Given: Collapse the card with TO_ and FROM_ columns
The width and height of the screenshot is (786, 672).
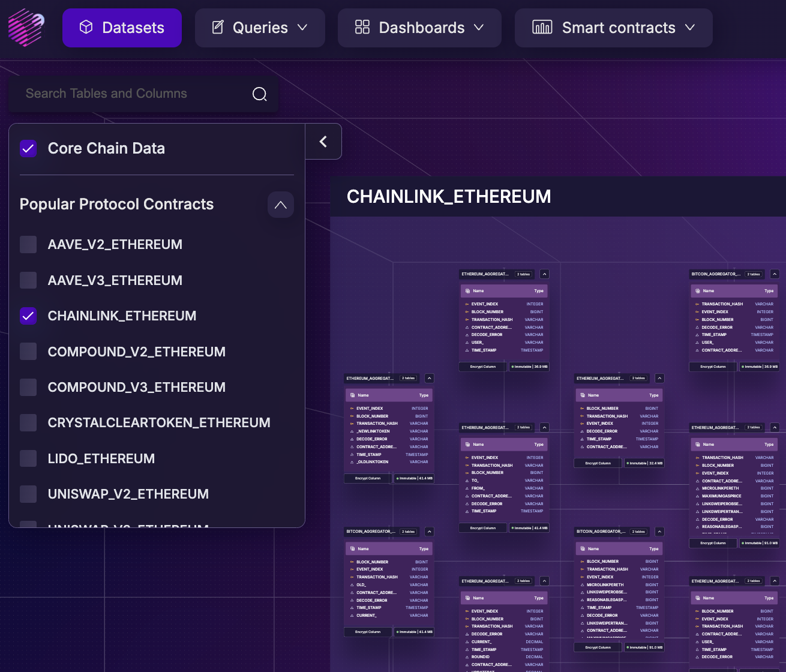Looking at the screenshot, I should (x=544, y=428).
